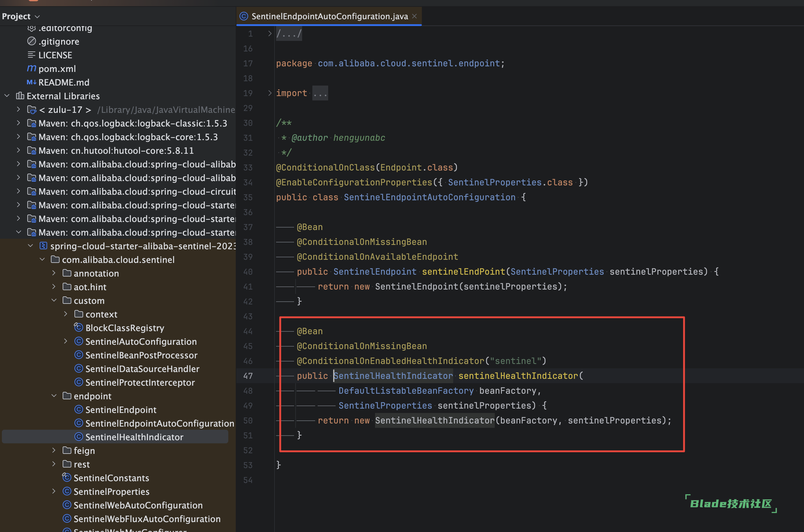Image resolution: width=804 pixels, height=532 pixels.
Task: Expand the feign package
Action: 54,450
